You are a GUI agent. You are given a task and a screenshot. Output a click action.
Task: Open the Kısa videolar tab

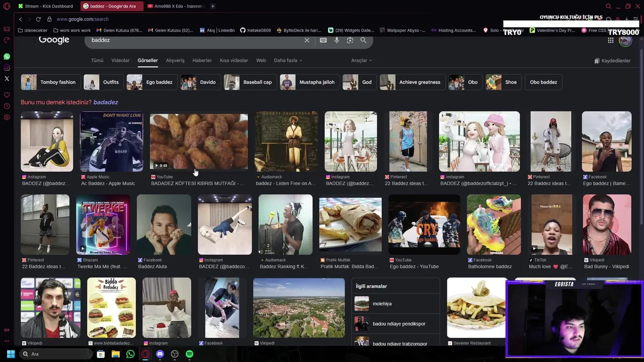[234, 60]
